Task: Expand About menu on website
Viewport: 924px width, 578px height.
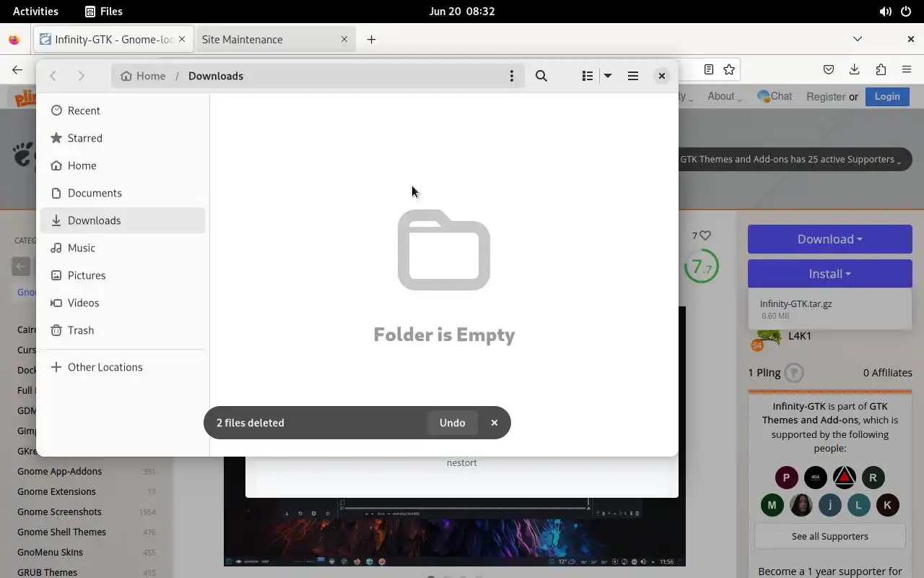Action: coord(724,96)
